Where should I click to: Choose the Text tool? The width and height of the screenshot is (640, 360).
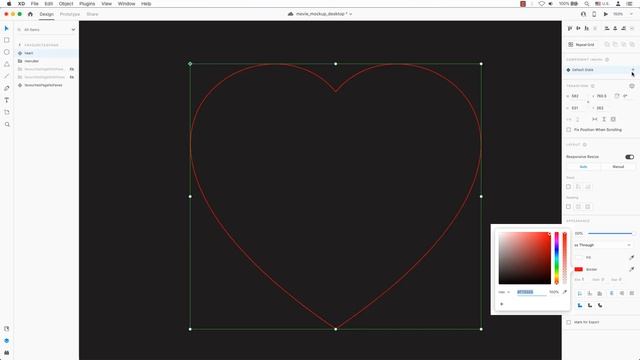click(x=7, y=100)
